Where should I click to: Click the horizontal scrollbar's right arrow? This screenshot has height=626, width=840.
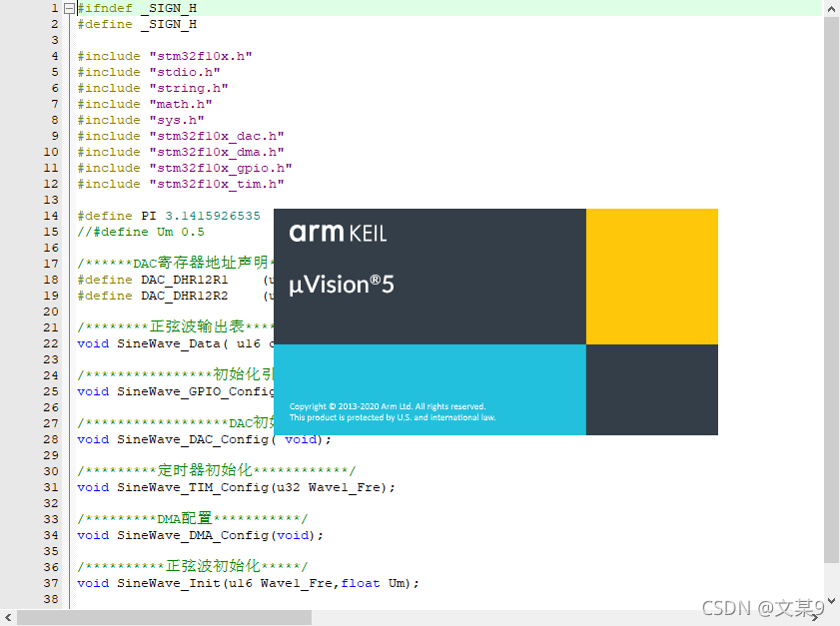pos(815,618)
